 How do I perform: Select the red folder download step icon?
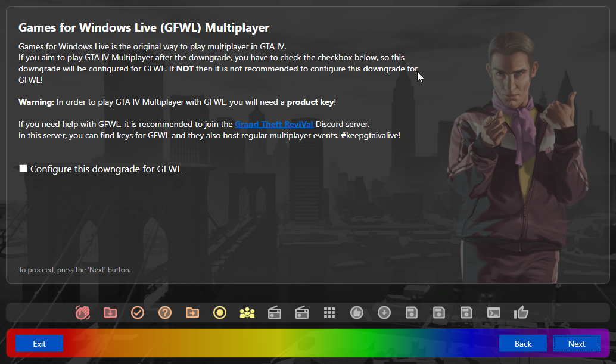click(x=110, y=313)
